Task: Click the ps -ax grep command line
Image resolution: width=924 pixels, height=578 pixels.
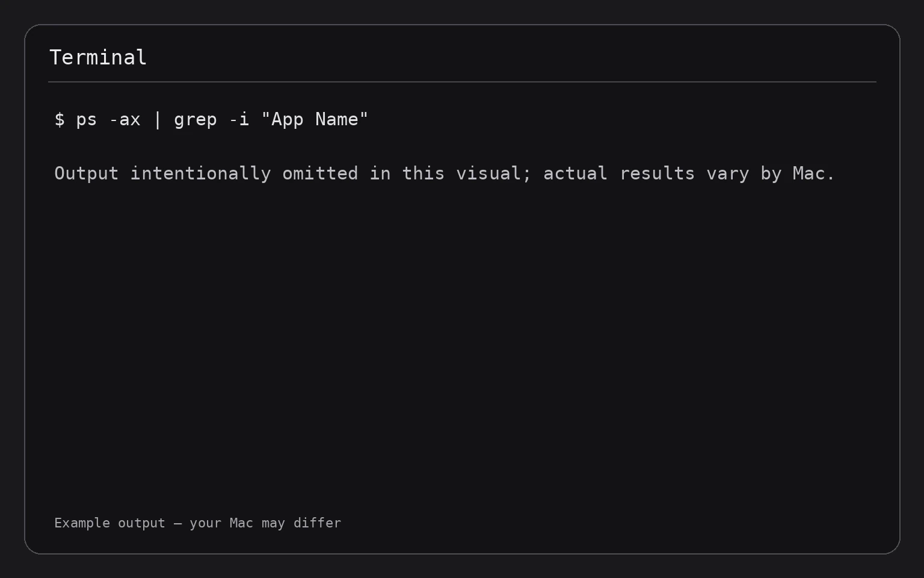Action: tap(211, 119)
